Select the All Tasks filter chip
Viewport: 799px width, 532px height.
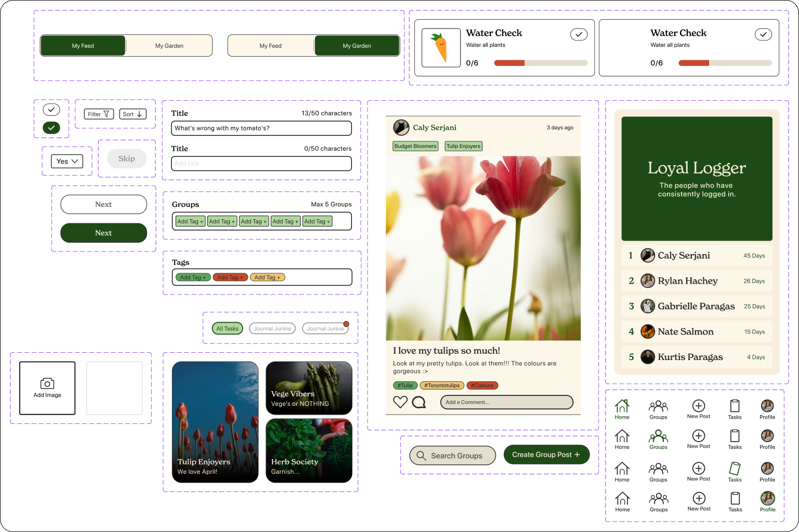click(227, 328)
